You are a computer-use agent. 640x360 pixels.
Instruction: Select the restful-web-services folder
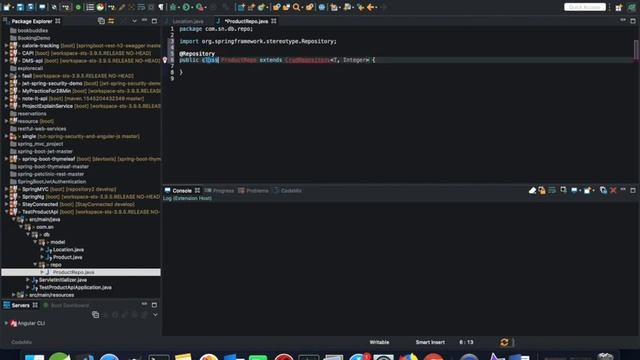[42, 129]
